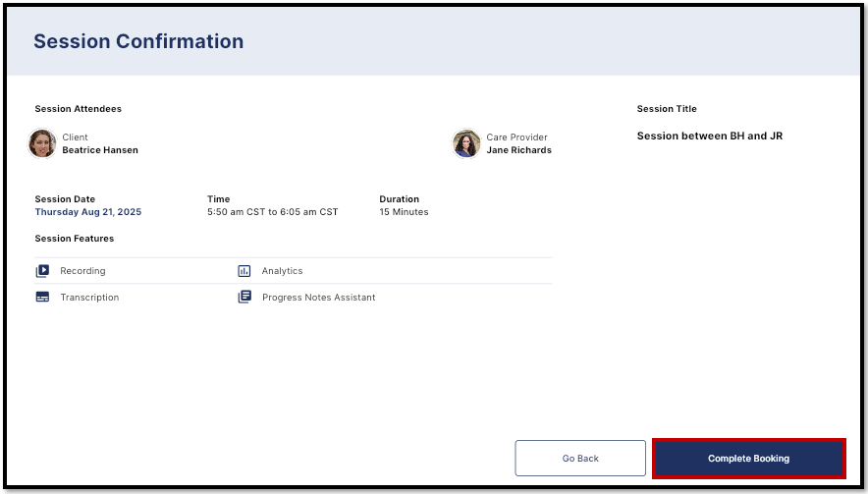
Task: Click the Progress Notes Assistant icon
Action: point(244,297)
